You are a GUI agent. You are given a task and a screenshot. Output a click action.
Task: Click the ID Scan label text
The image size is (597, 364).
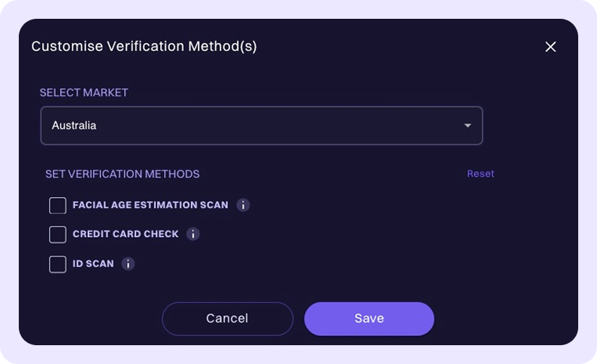pos(93,264)
